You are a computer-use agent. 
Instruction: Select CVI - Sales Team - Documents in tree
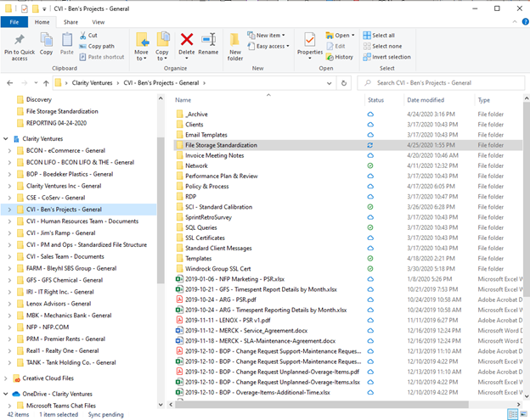click(x=65, y=256)
